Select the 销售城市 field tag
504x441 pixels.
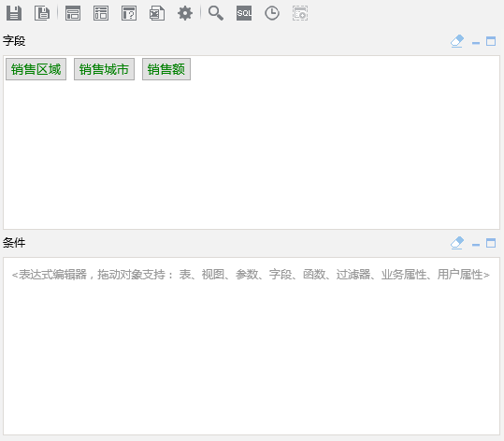tap(104, 69)
